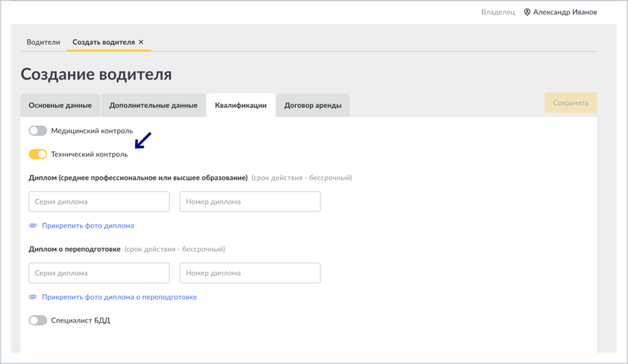Click the Технический контроль label text

[x=89, y=154]
